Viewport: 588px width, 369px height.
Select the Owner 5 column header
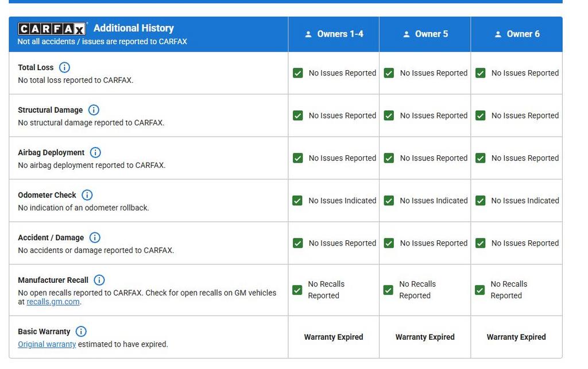tap(425, 34)
